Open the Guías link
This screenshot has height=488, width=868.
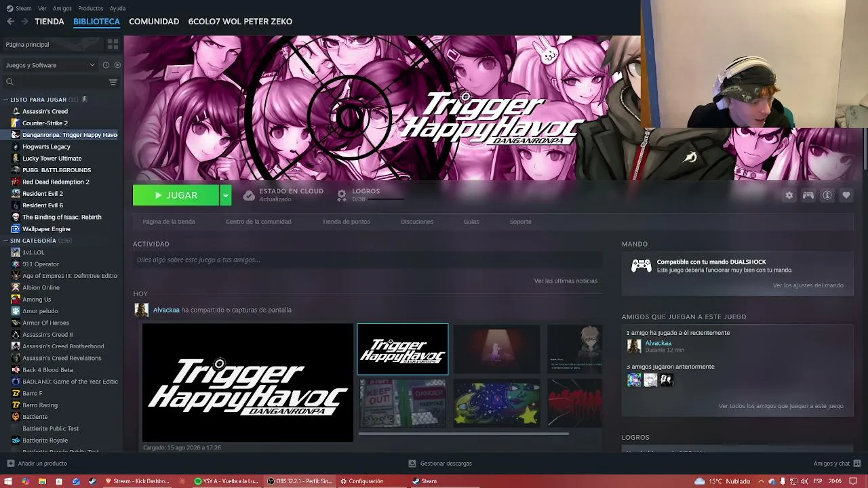tap(471, 222)
